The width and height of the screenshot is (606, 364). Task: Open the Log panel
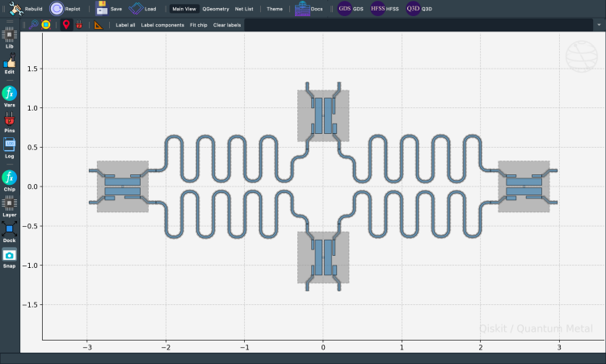(9, 149)
